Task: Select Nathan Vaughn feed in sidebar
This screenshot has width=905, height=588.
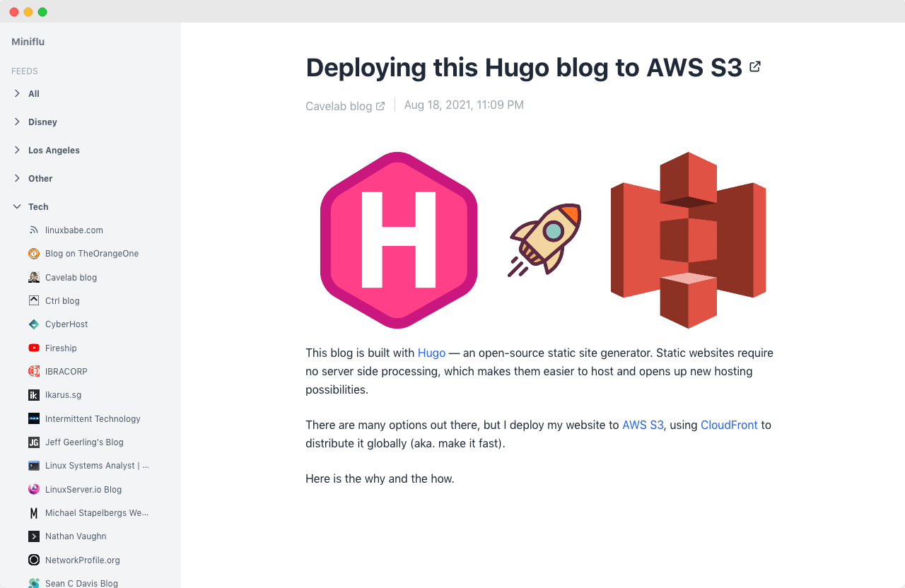Action: click(x=76, y=536)
